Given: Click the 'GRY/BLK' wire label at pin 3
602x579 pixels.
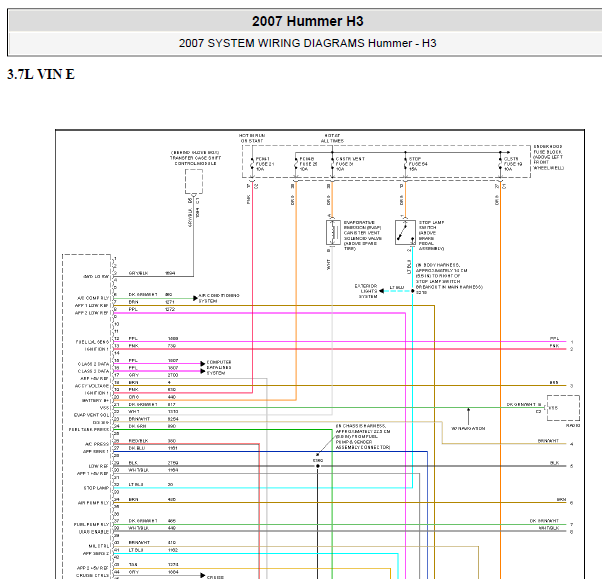Looking at the screenshot, I should 138,273.
